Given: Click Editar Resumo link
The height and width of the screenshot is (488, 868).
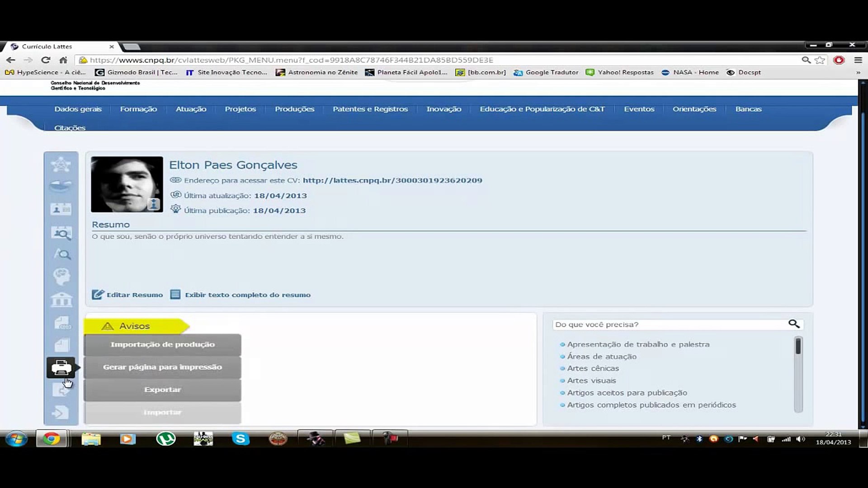Looking at the screenshot, I should coord(128,295).
